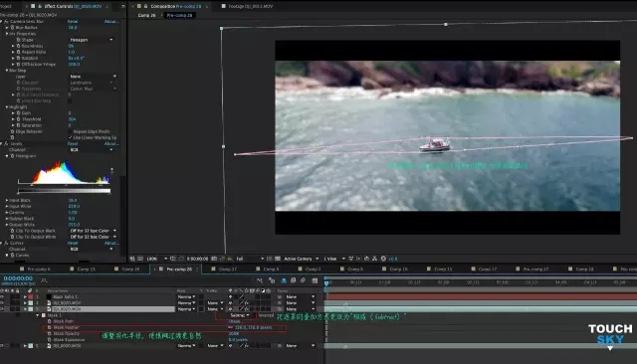The height and width of the screenshot is (364, 637).
Task: Open the Active Camera dropdown
Action: pos(301,259)
